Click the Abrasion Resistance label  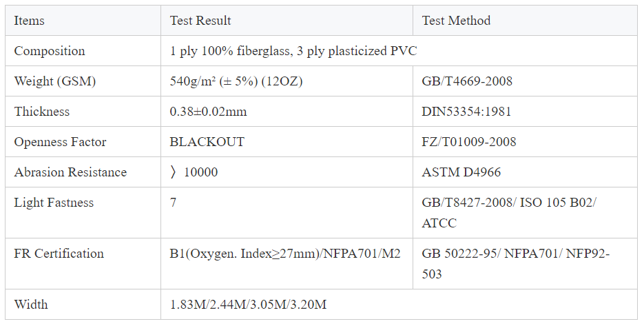(x=70, y=172)
